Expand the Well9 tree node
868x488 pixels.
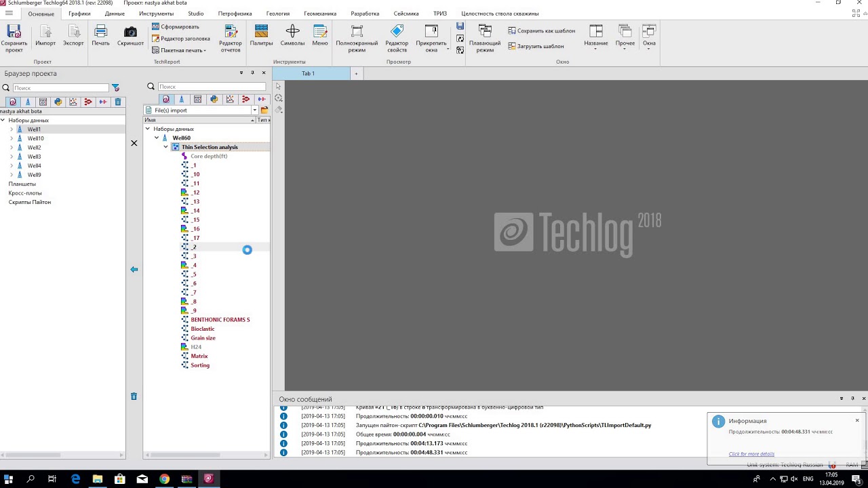coord(12,175)
